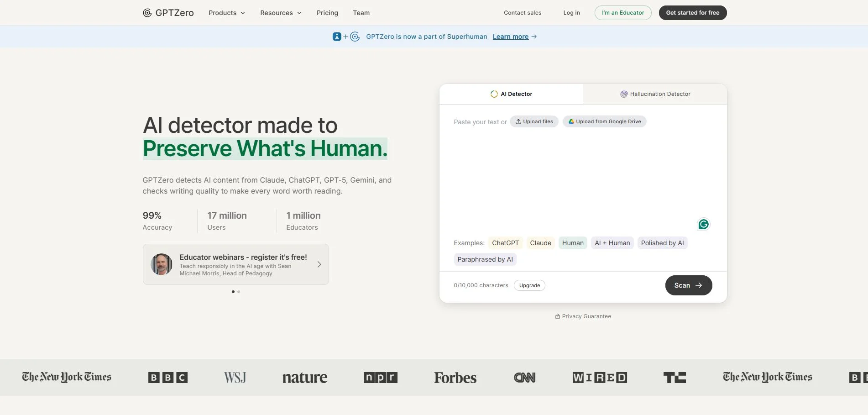868x415 pixels.
Task: Click the WSJ logo
Action: point(235,378)
